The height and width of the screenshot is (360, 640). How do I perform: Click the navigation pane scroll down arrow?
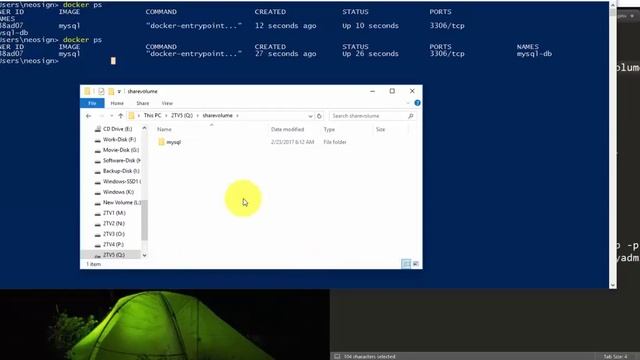(144, 256)
